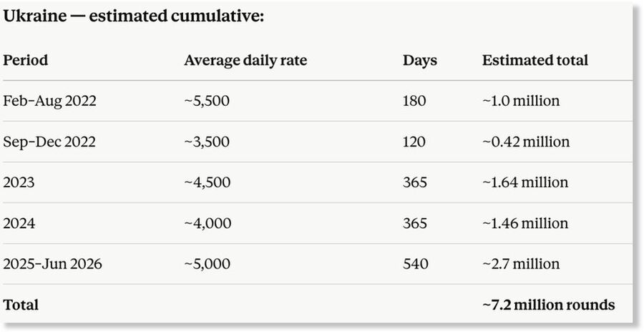Click the ~3,500 daily rate value

[x=207, y=142]
